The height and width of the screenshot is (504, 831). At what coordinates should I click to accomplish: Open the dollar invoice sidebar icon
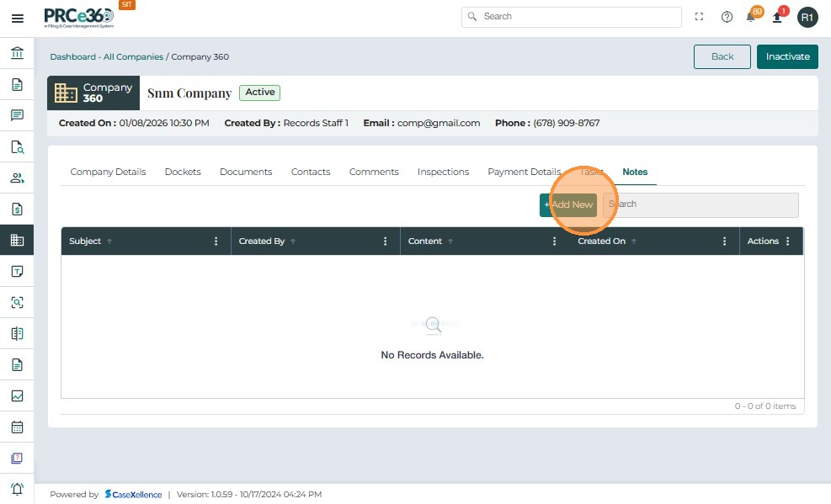point(17,210)
